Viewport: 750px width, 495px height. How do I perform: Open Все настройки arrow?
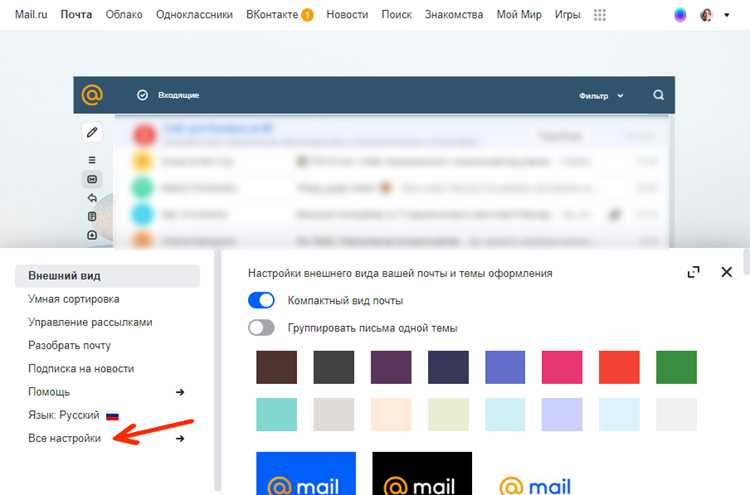tap(180, 439)
